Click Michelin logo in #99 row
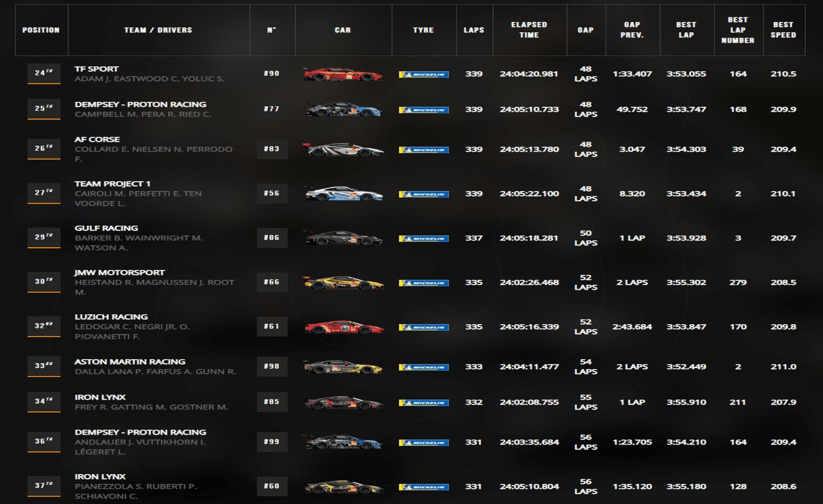This screenshot has width=823, height=504. coord(424,443)
